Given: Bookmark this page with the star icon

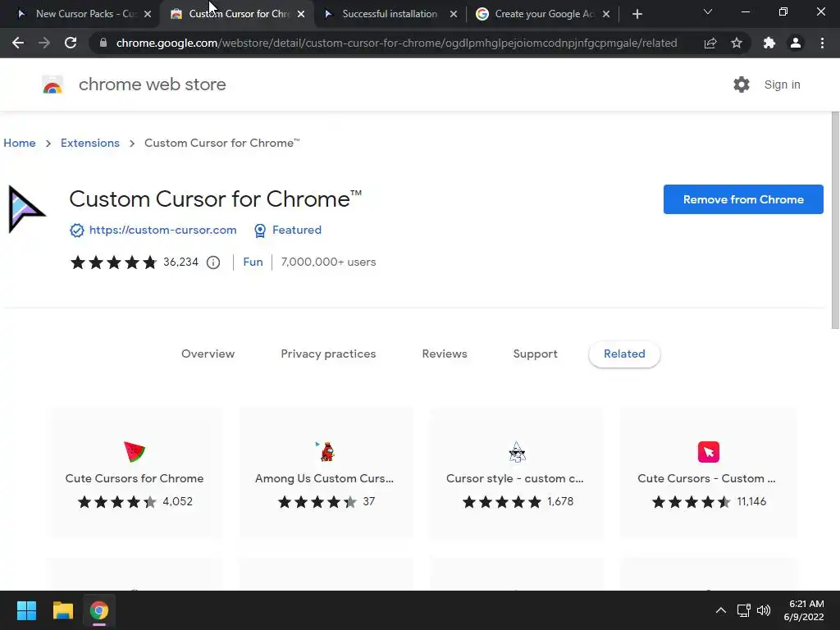Looking at the screenshot, I should click(737, 43).
